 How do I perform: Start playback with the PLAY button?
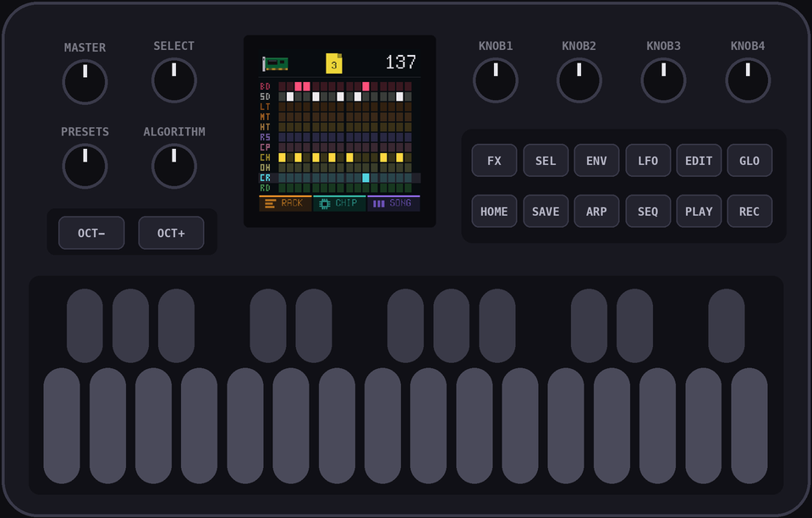point(699,212)
